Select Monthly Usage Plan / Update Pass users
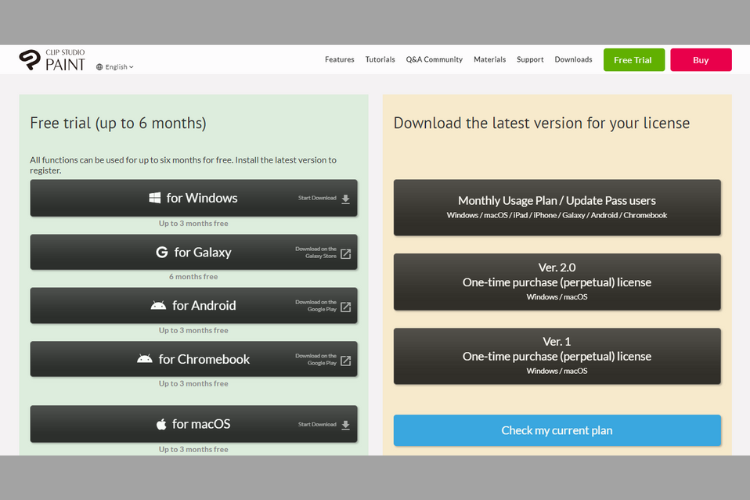This screenshot has width=750, height=500. click(557, 207)
